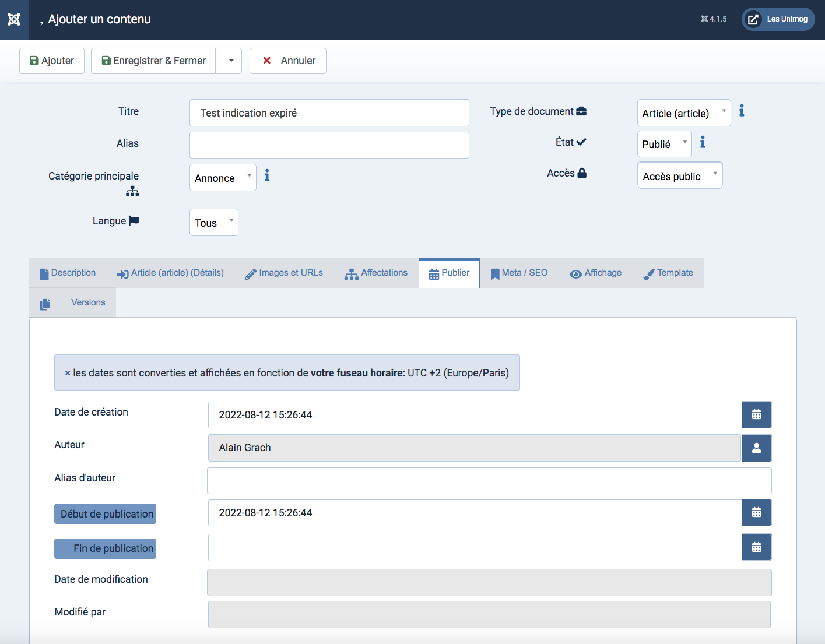Click the 4.1.5 version indicator
The width and height of the screenshot is (825, 644).
click(x=714, y=19)
